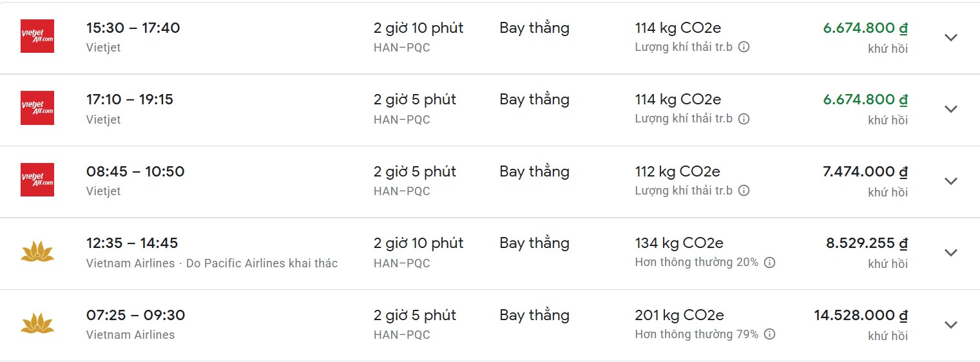Open emissions info icon for the 15:30 flight
Image resolution: width=980 pixels, height=362 pixels.
[744, 47]
